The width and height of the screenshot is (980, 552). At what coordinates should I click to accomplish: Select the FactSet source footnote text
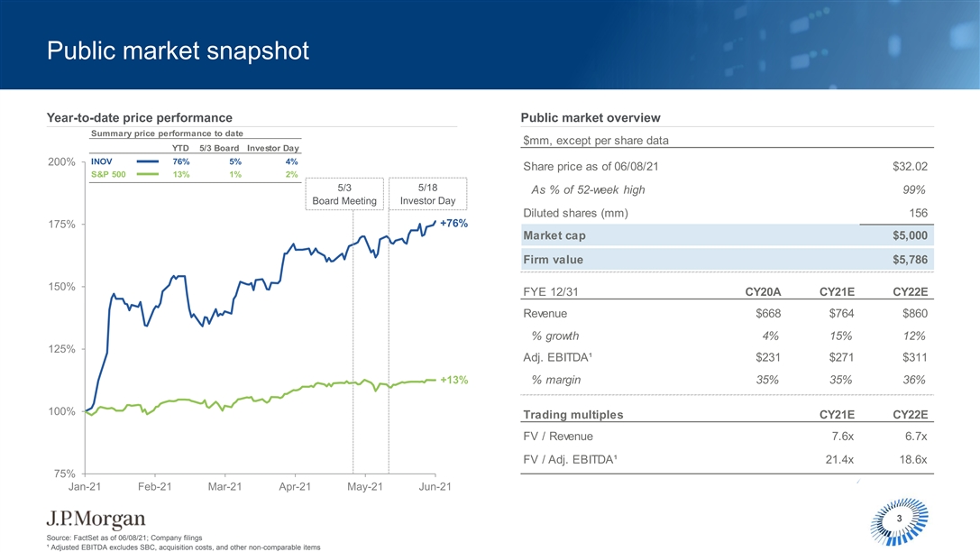(x=129, y=538)
